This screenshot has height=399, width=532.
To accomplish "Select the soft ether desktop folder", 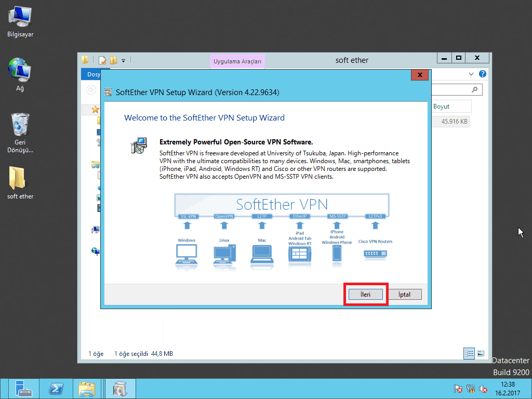I will click(x=20, y=182).
